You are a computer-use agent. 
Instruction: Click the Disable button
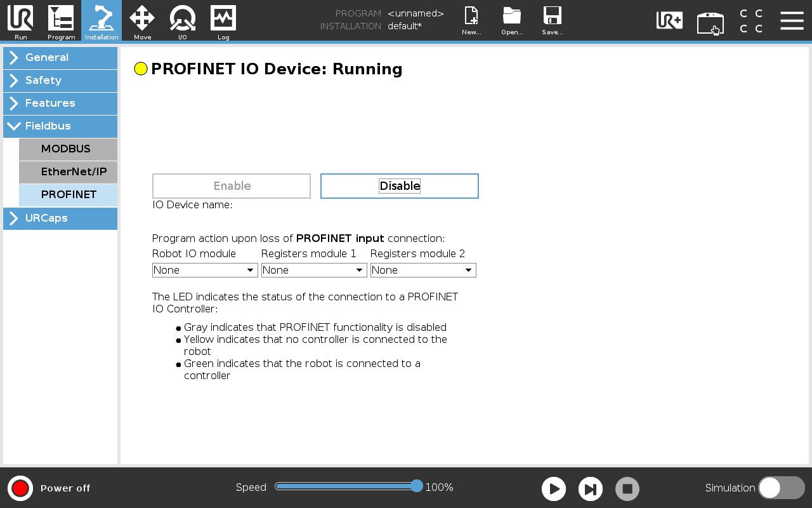point(400,186)
